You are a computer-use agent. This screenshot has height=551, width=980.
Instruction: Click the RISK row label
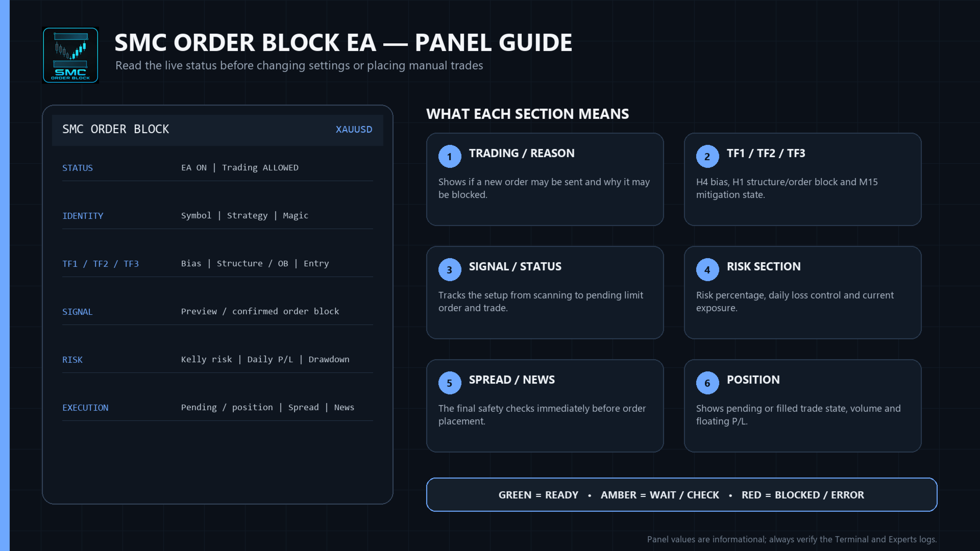coord(72,360)
